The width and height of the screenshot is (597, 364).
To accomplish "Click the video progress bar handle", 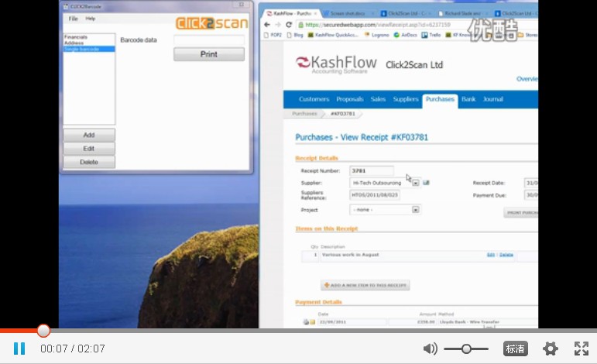I will pyautogui.click(x=43, y=331).
